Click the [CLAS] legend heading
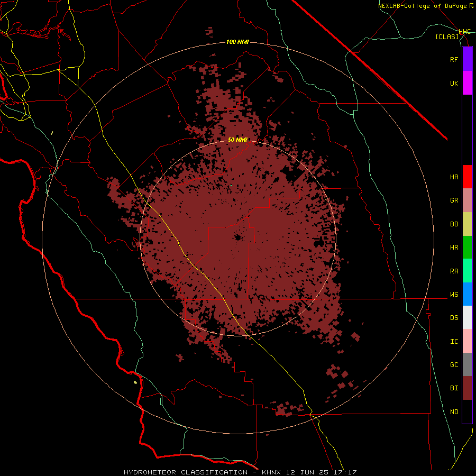Screen dimensions: 476x476 pos(447,36)
